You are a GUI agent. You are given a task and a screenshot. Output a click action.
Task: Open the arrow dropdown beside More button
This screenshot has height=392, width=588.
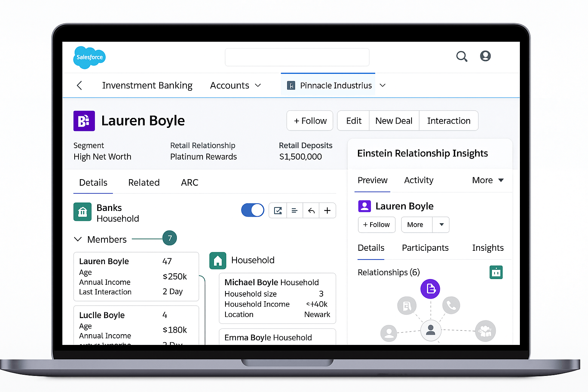click(x=441, y=225)
